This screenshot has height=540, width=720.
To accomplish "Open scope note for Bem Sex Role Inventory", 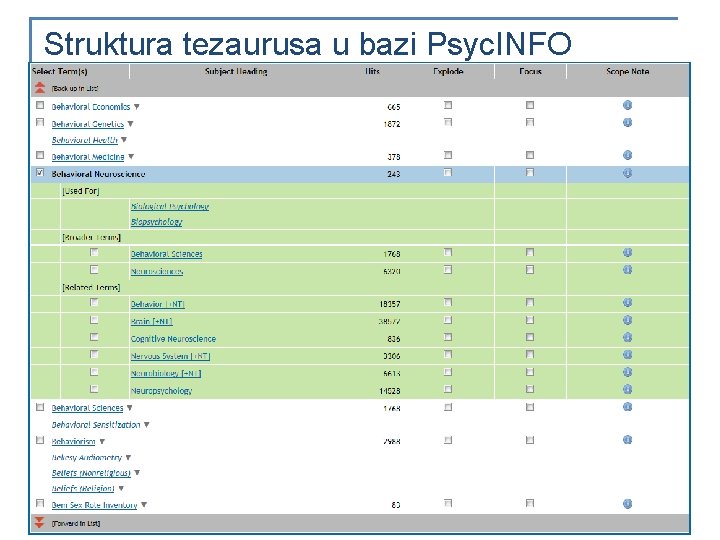I will click(x=627, y=504).
